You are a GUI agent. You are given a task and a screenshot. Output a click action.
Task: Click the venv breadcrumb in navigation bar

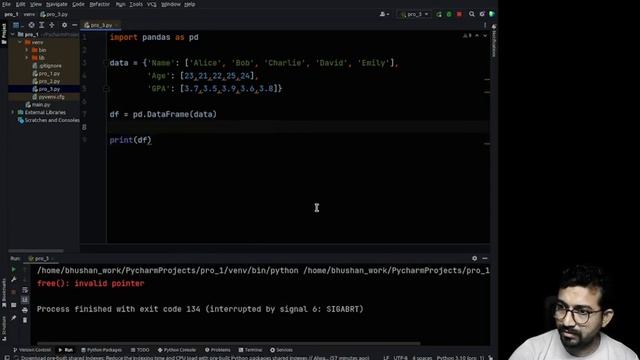coord(29,14)
